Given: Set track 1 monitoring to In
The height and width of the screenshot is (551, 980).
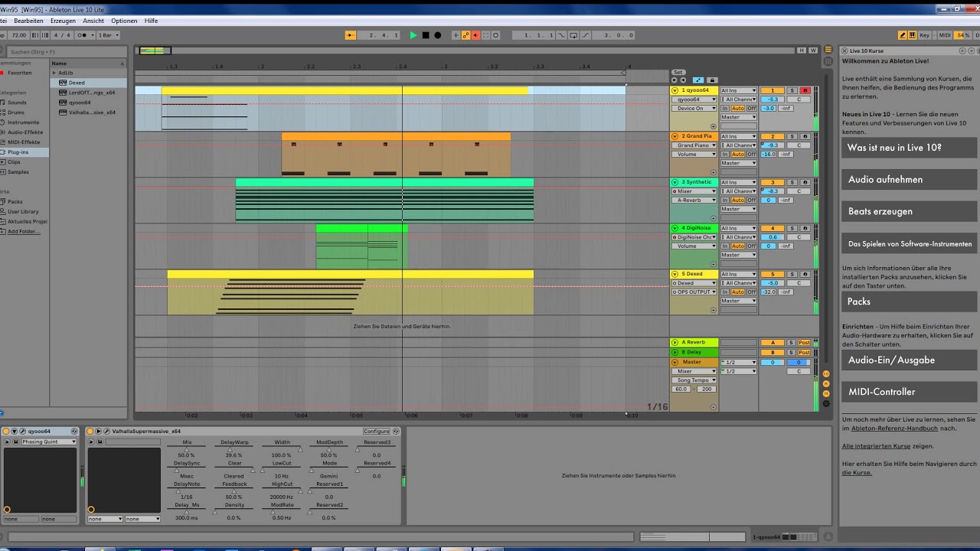Looking at the screenshot, I should click(725, 108).
